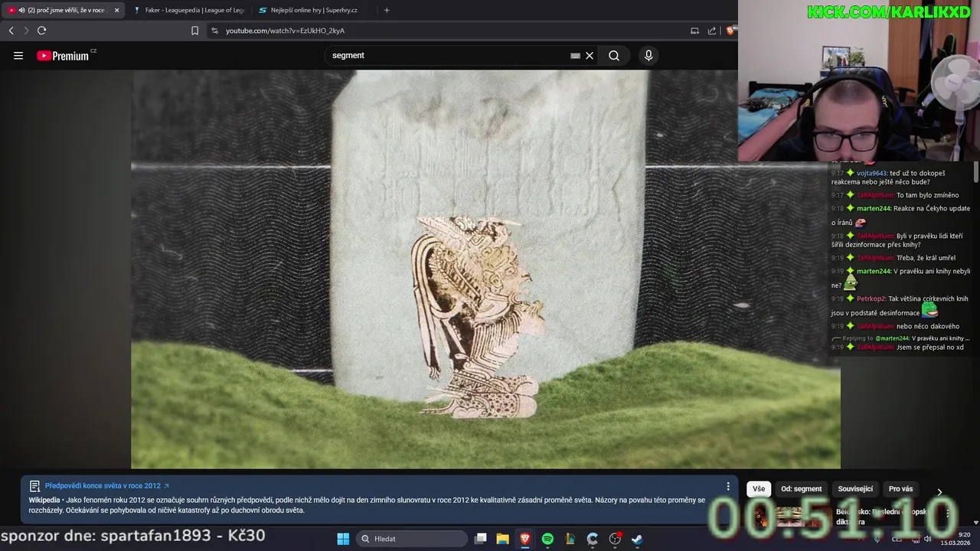The width and height of the screenshot is (980, 551).
Task: Select the YouTube video tab
Action: click(61, 10)
